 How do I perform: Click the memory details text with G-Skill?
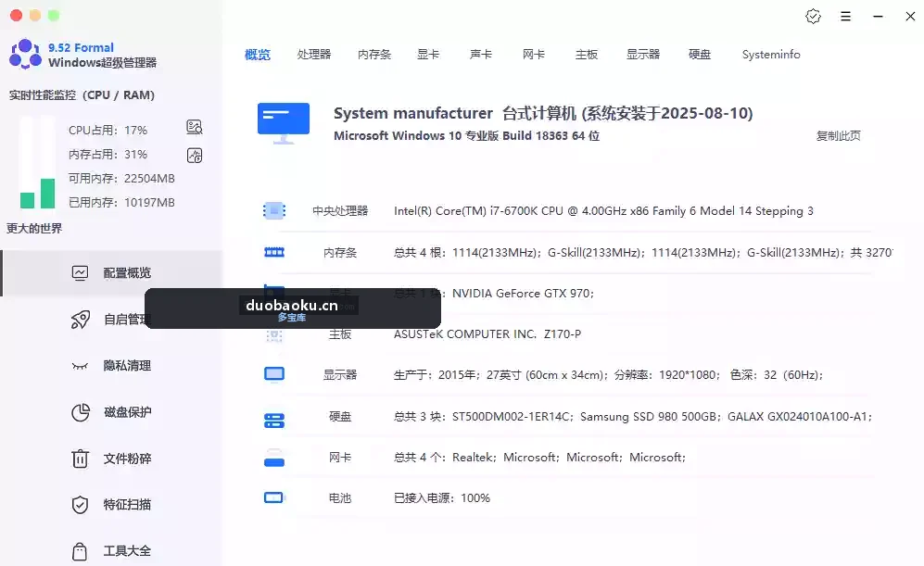tap(643, 253)
